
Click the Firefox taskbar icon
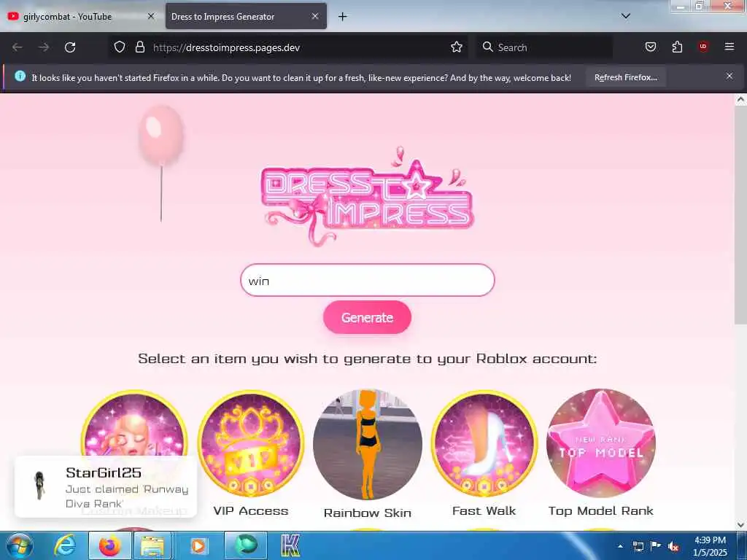pyautogui.click(x=109, y=545)
